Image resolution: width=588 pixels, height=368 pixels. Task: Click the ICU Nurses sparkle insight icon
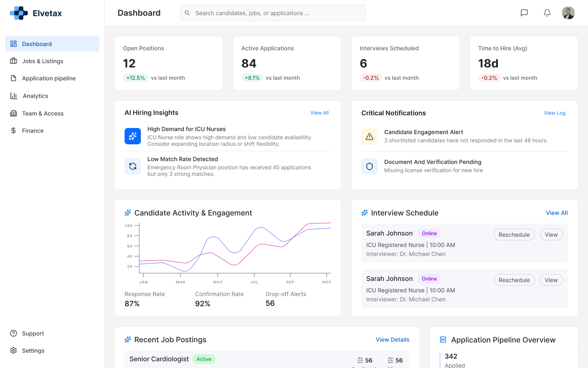click(x=133, y=136)
